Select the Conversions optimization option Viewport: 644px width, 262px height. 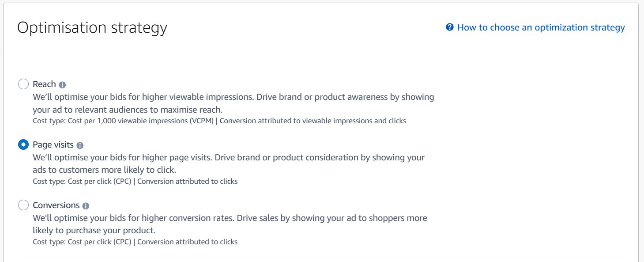[23, 205]
